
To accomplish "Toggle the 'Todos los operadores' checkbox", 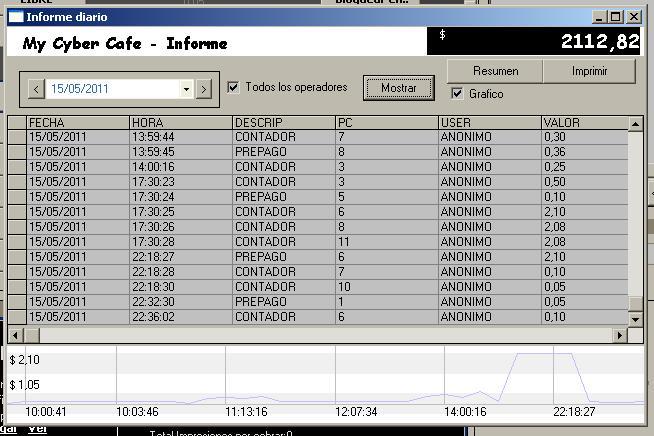I will (x=233, y=87).
